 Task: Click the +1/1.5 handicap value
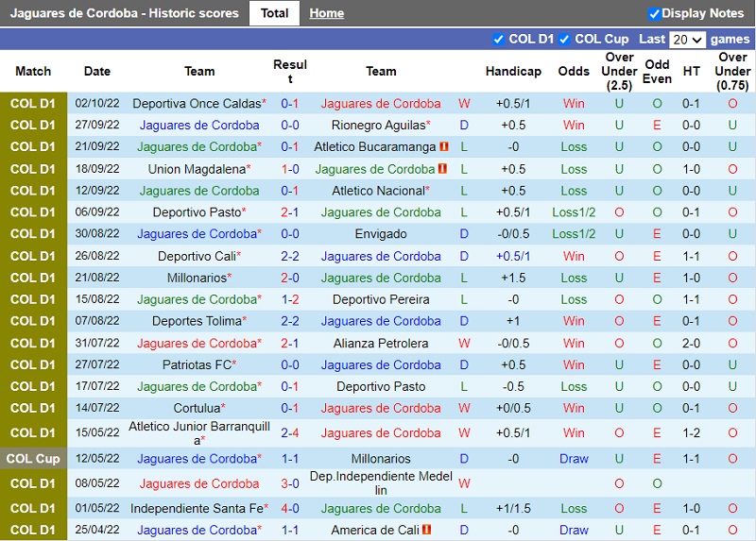513,508
